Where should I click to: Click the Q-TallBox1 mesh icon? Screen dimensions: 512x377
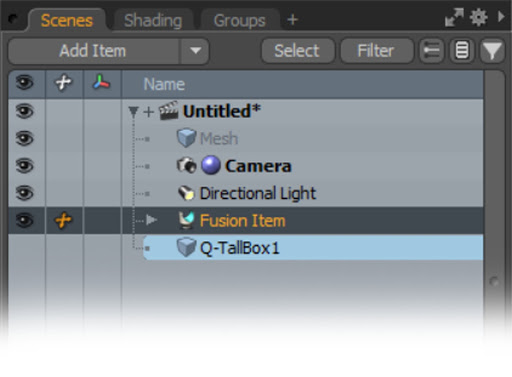click(x=186, y=248)
